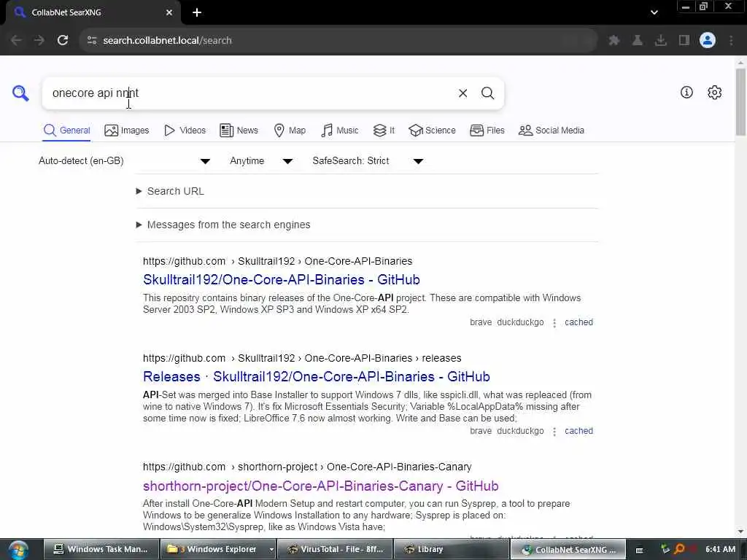The image size is (747, 560).
Task: Go back to the previous page
Action: 16,40
